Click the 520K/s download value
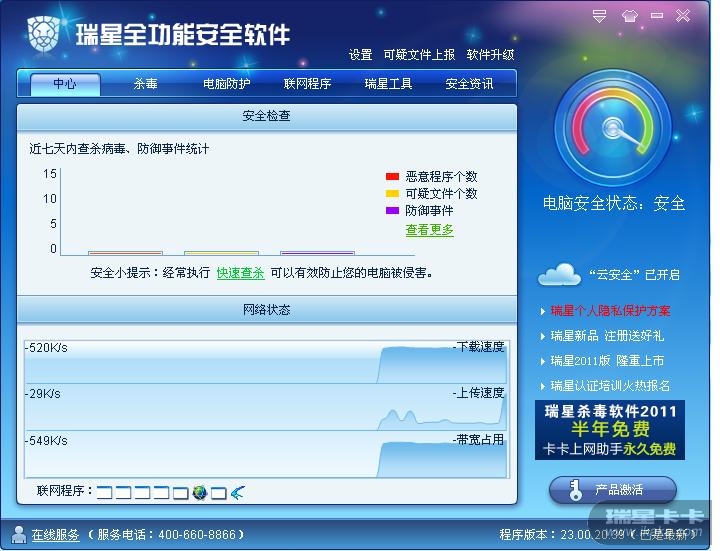This screenshot has width=720, height=551. point(46,348)
